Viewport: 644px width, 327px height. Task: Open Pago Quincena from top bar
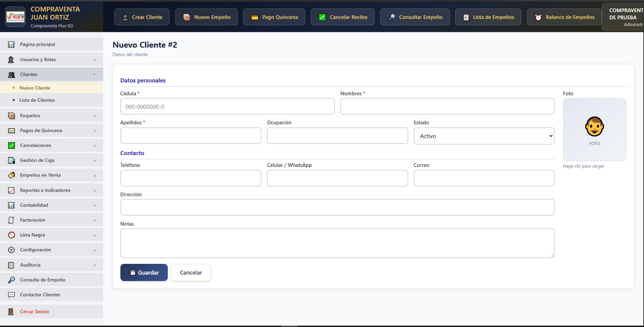274,17
